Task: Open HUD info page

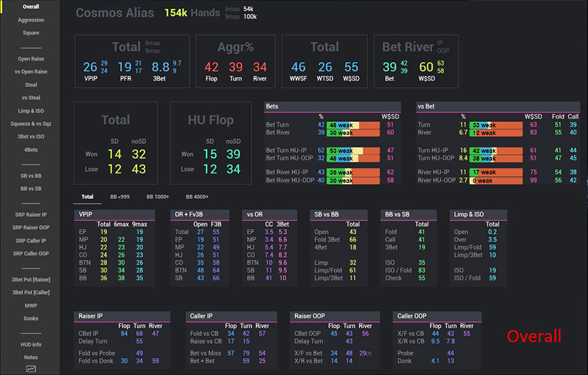Action: tap(31, 344)
